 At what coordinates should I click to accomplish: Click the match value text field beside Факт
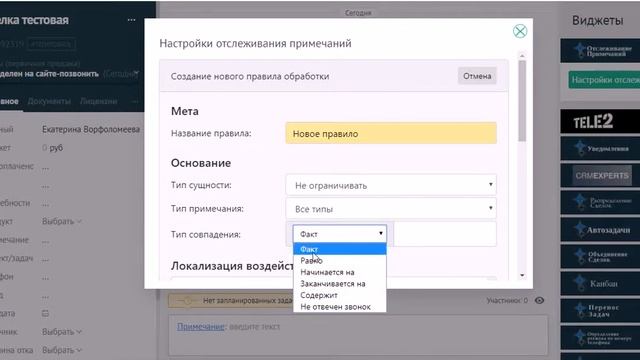pos(445,234)
